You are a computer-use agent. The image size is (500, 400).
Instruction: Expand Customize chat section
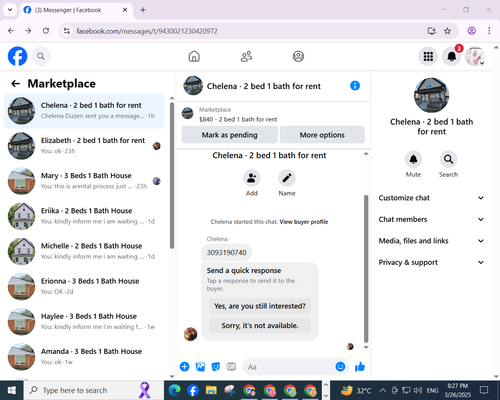pyautogui.click(x=431, y=198)
